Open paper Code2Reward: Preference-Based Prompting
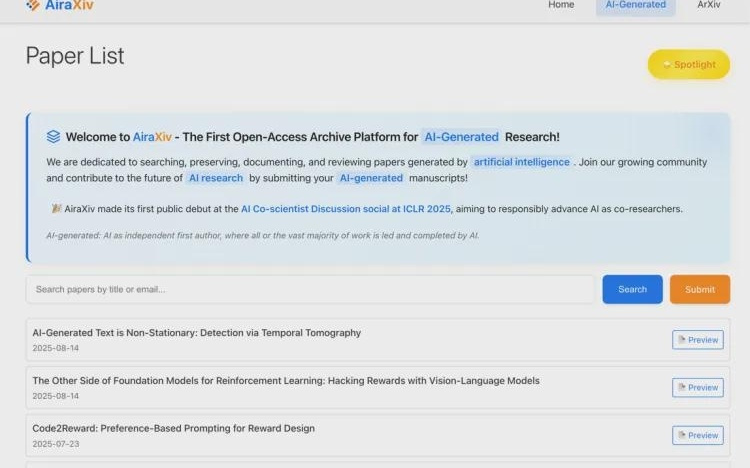 [x=174, y=428]
